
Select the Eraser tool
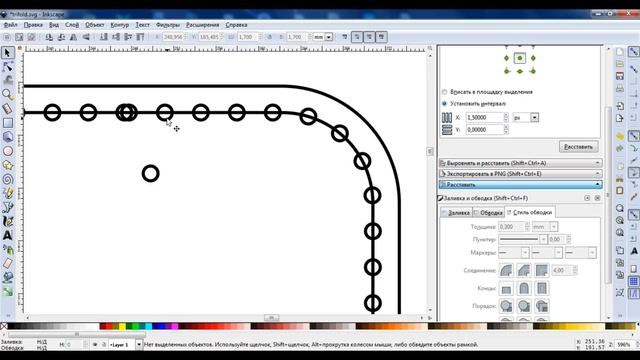tap(7, 264)
